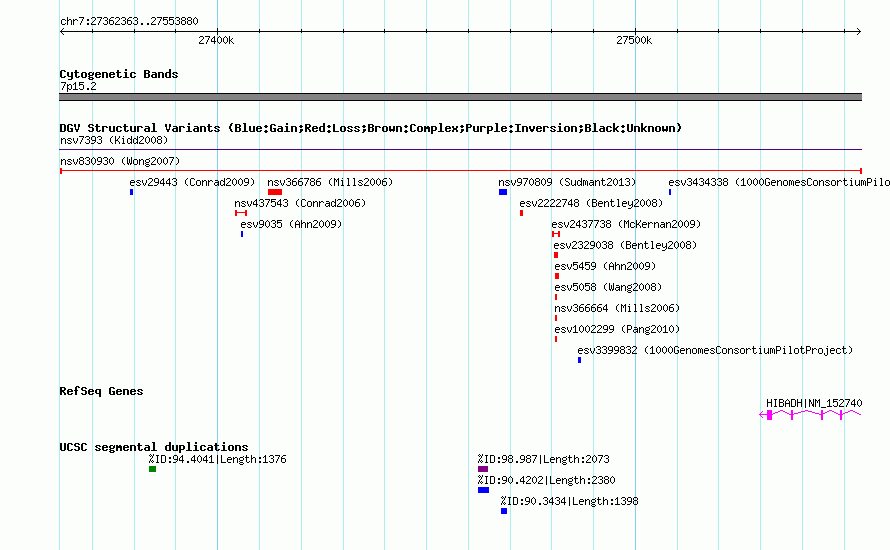Open nsv366786 (Mills2006) label
This screenshot has height=550, width=890.
(x=330, y=182)
